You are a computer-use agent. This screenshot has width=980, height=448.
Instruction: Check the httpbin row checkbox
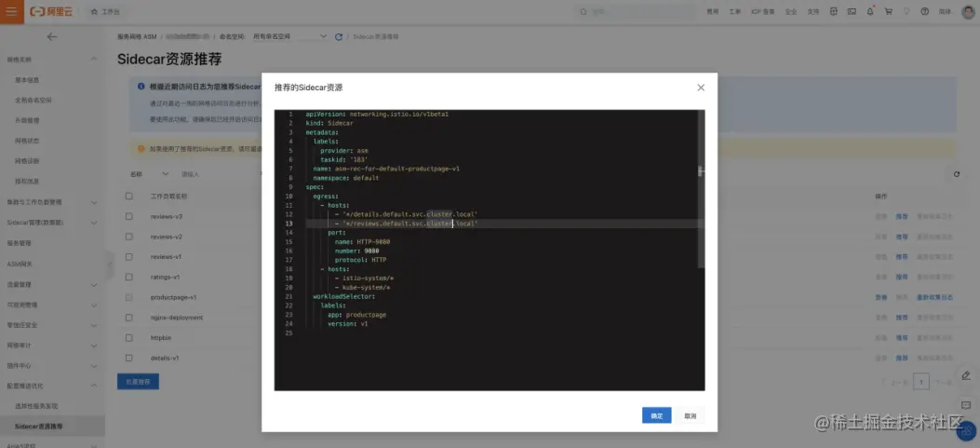(128, 337)
